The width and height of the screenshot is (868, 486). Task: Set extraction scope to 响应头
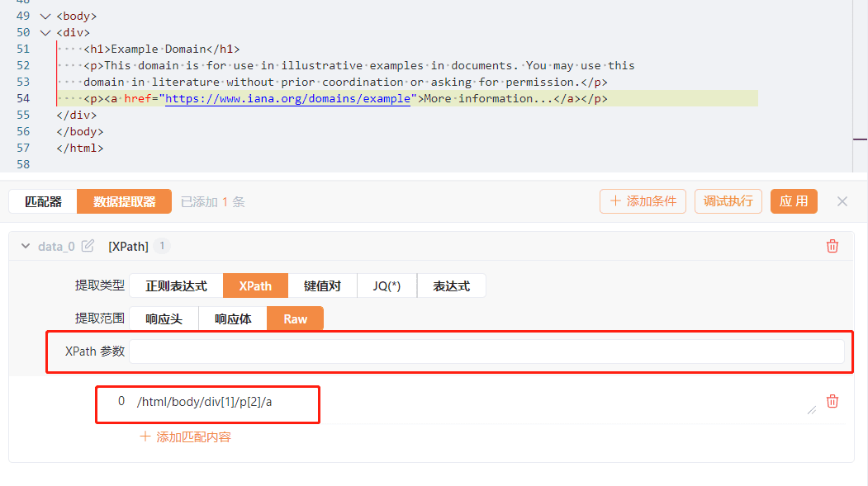tap(164, 318)
